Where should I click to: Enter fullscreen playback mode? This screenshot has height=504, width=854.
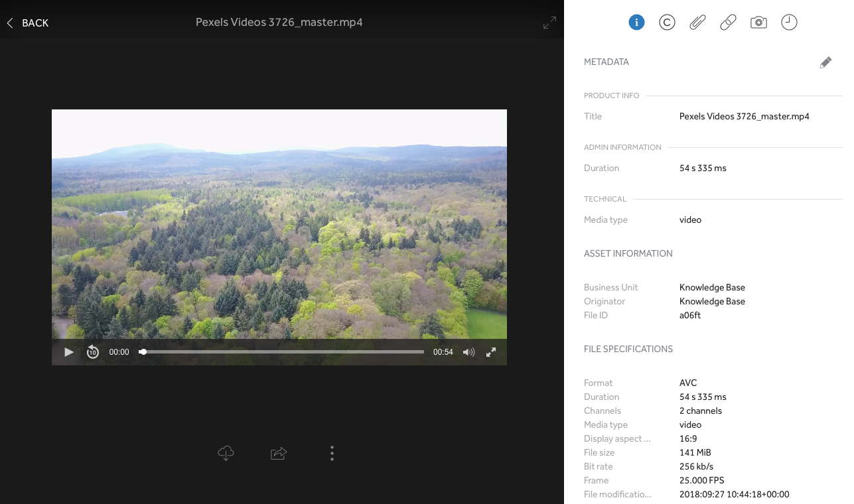(491, 352)
